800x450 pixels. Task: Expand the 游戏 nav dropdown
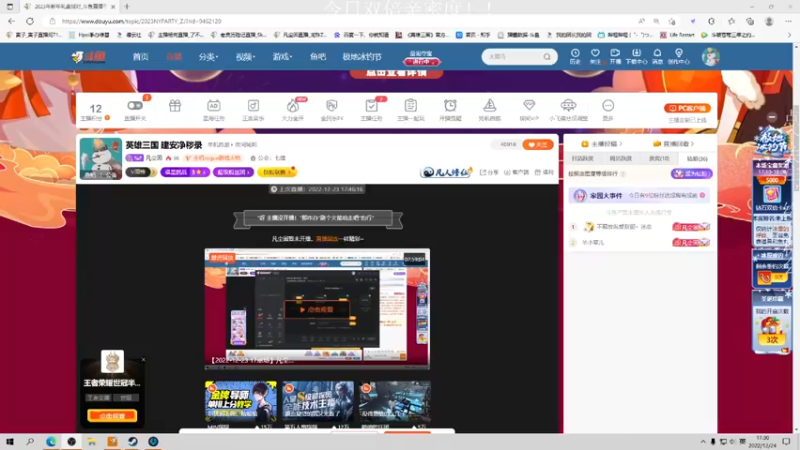pyautogui.click(x=282, y=57)
